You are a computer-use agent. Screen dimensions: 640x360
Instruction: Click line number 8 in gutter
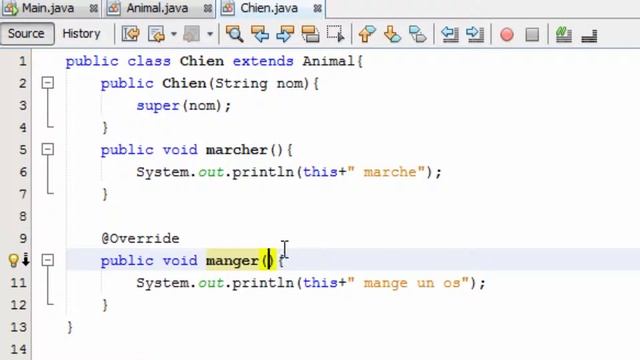pos(22,216)
